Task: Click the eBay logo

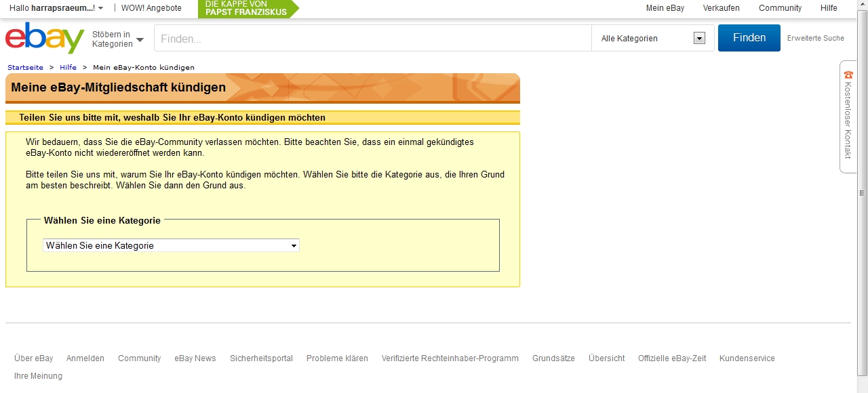Action: click(45, 38)
